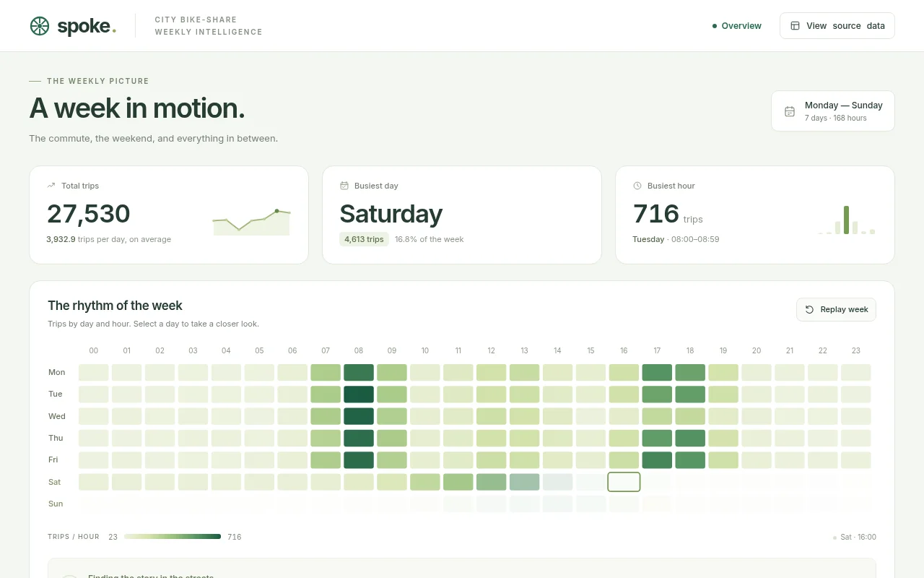The image size is (924, 578).
Task: Select the Thu row label
Action: tap(56, 438)
